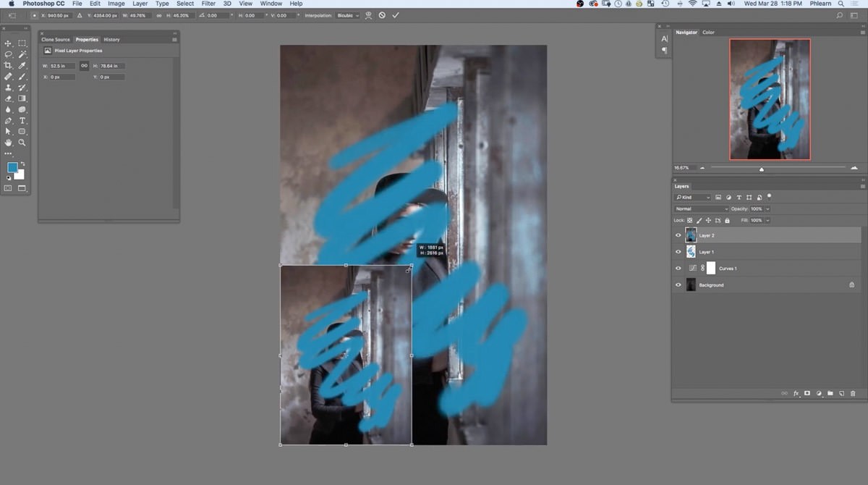
Task: Swap foreground and background colors
Action: (x=22, y=164)
